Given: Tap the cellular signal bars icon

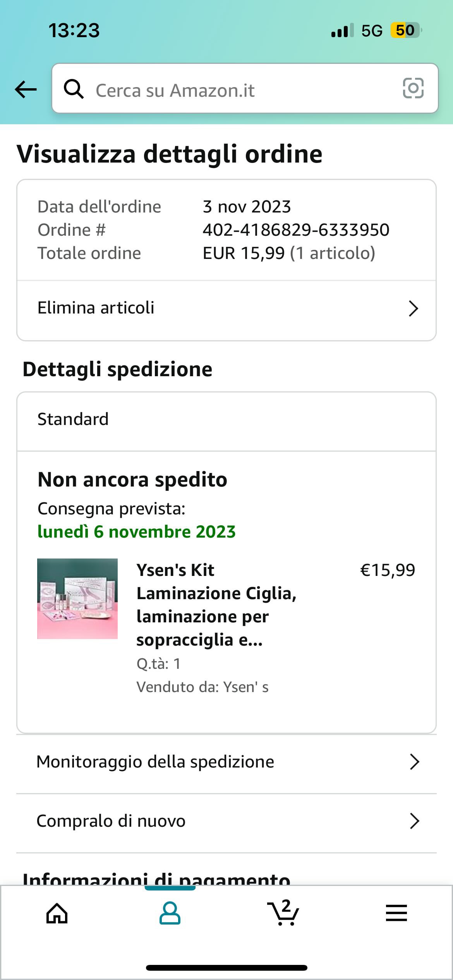Looking at the screenshot, I should [x=342, y=30].
